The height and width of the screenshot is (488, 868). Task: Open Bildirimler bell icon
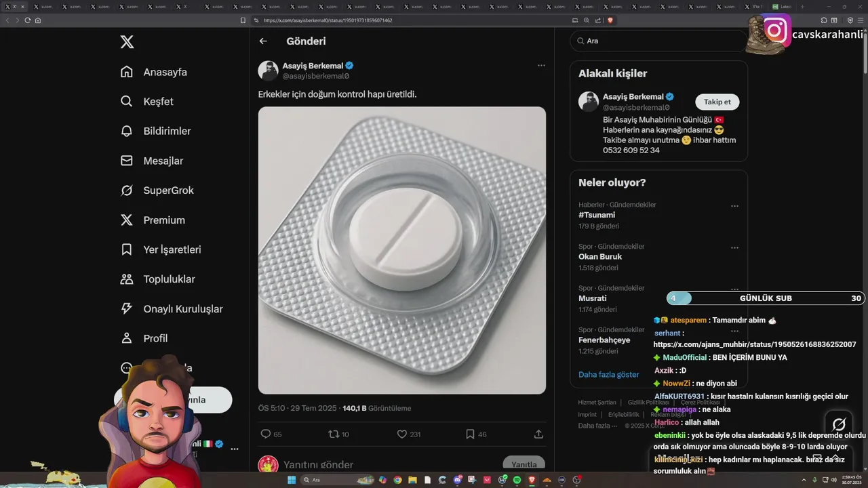[126, 131]
